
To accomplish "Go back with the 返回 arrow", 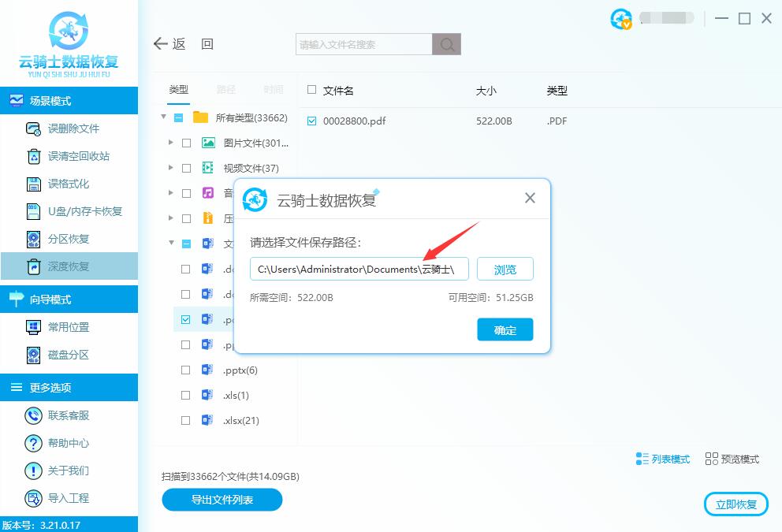I will (x=161, y=44).
